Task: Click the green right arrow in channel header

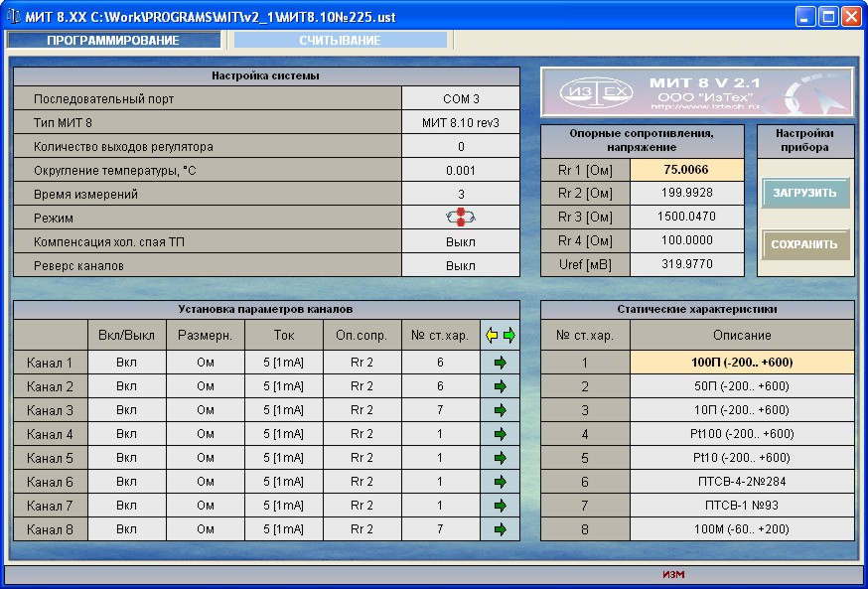Action: tap(509, 336)
